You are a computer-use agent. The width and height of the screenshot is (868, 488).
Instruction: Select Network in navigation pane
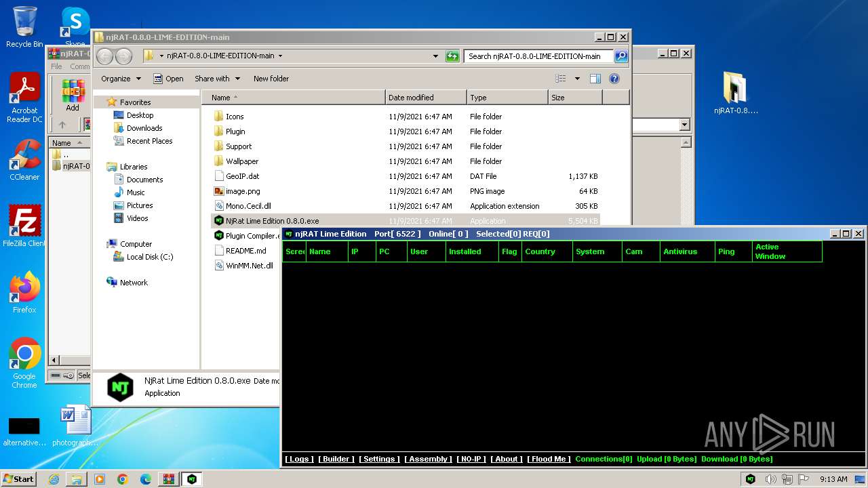[x=134, y=283]
